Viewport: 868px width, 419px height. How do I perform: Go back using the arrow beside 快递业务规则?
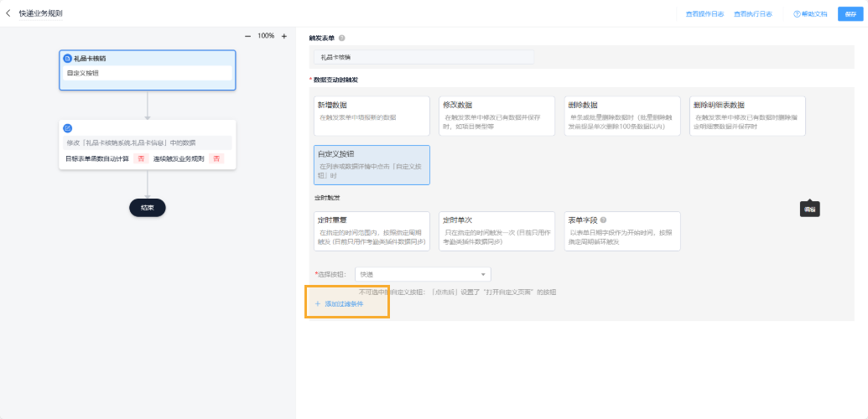click(8, 13)
